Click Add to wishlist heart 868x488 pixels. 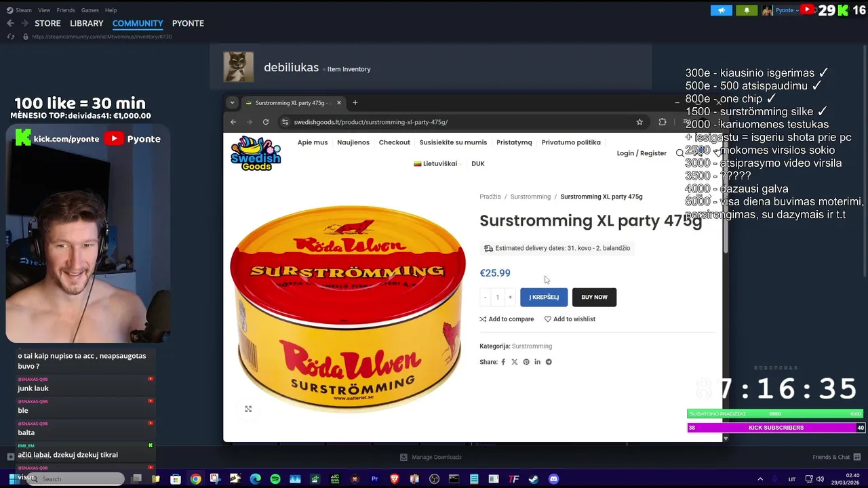click(570, 319)
